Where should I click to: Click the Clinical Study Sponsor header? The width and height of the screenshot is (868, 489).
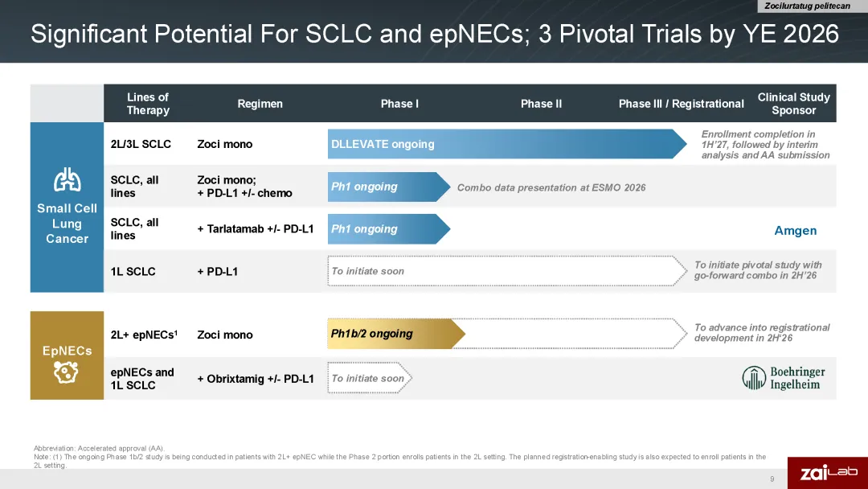pyautogui.click(x=793, y=104)
